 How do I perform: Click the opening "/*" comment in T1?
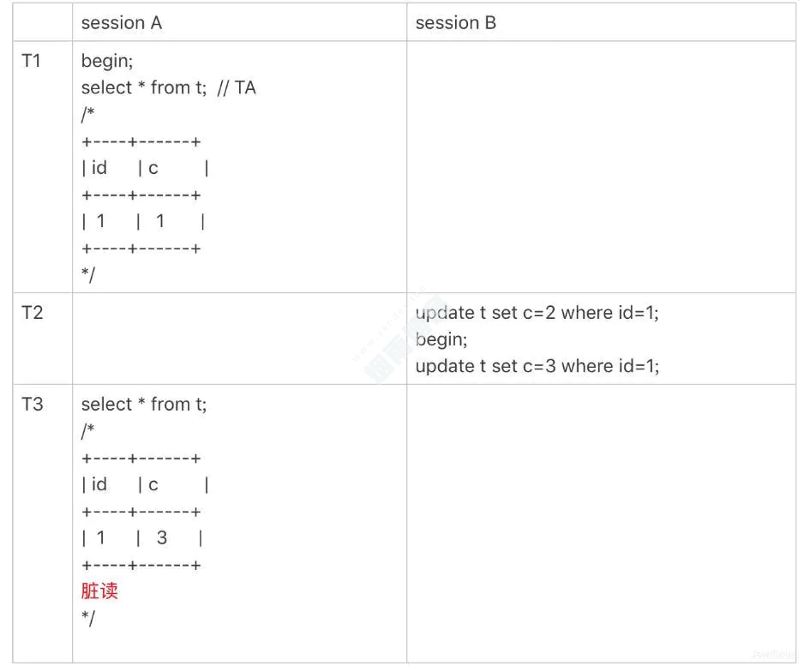pyautogui.click(x=88, y=115)
